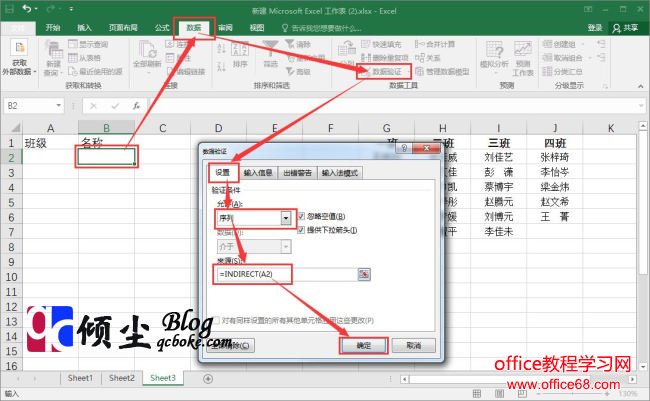Viewport: 650px width, 401px height.
Task: Click Data Validation (数据验证) in ribbon
Action: pos(384,72)
